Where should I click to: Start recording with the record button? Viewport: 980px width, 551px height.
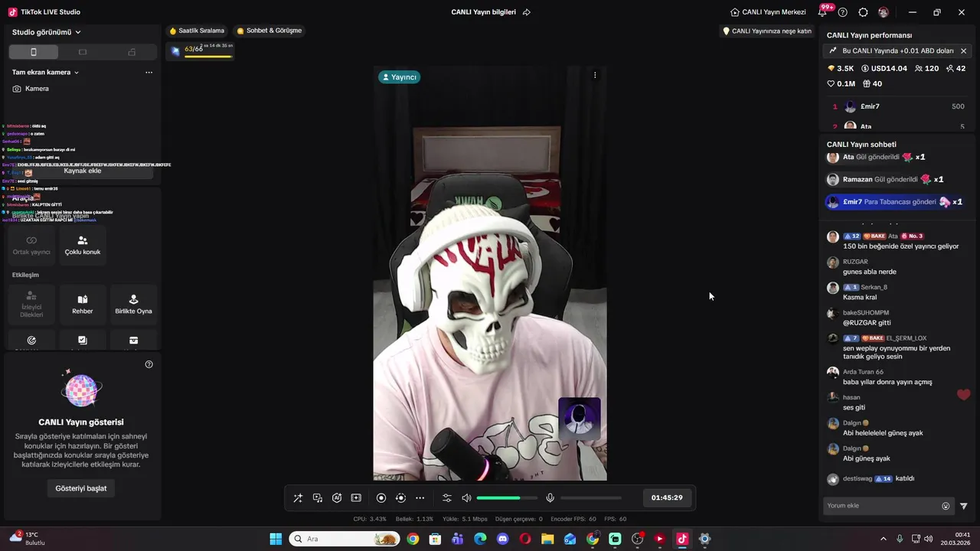pyautogui.click(x=381, y=498)
